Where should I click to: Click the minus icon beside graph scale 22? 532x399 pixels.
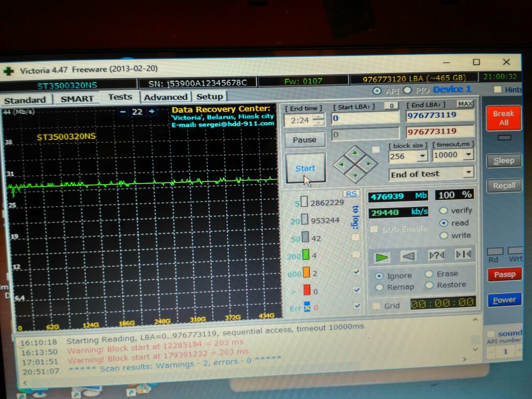click(123, 112)
